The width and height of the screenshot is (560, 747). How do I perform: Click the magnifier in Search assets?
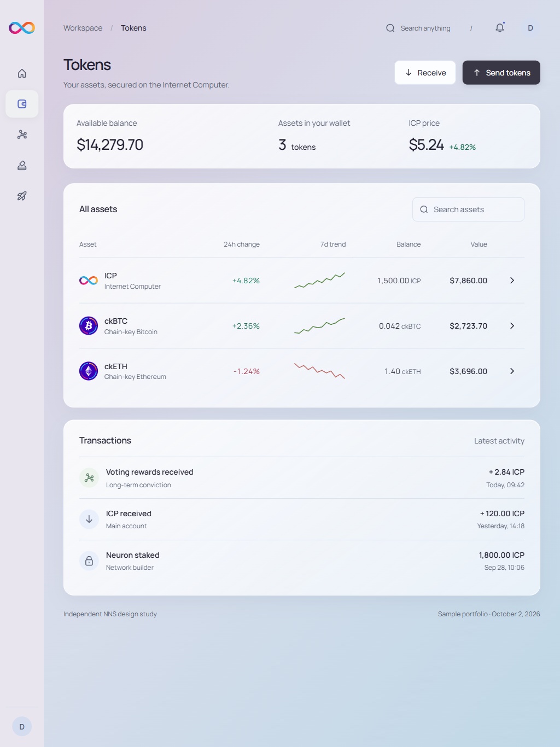424,209
